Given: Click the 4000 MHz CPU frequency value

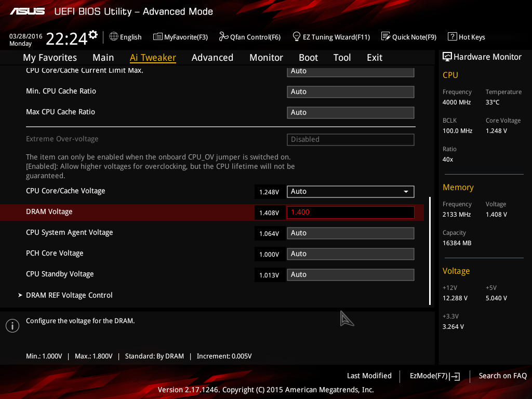Looking at the screenshot, I should [456, 102].
